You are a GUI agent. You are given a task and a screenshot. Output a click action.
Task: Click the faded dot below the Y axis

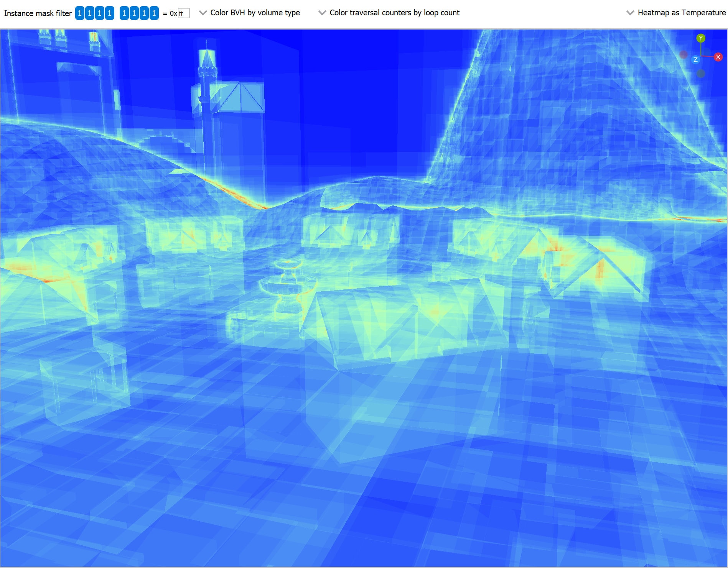click(701, 73)
